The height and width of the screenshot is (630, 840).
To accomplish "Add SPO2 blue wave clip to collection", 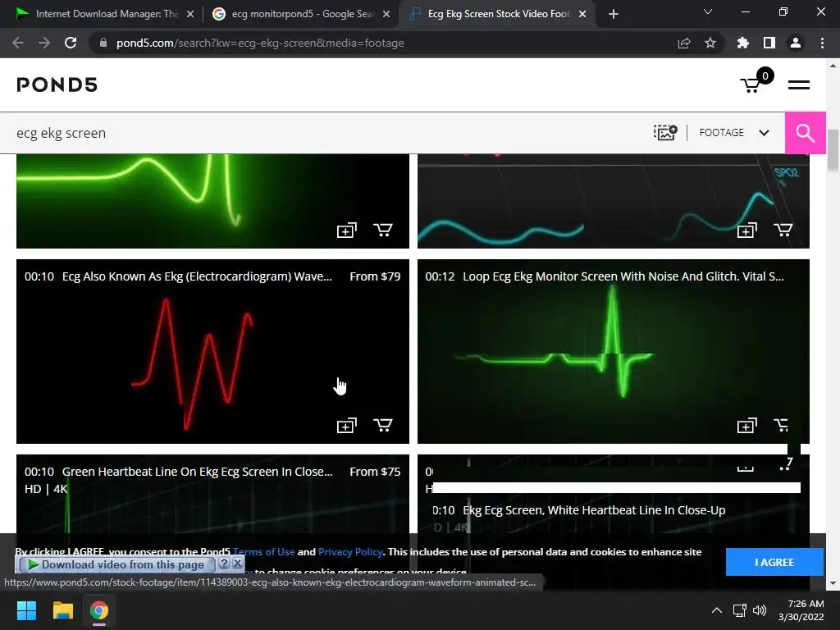I will (x=746, y=231).
